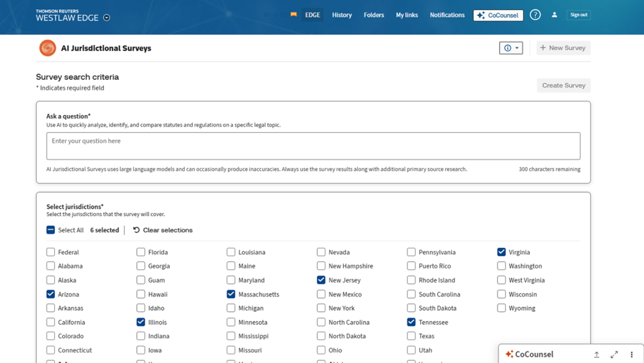
Task: Click the AI Jurisdictional Surveys orange logo
Action: (48, 48)
